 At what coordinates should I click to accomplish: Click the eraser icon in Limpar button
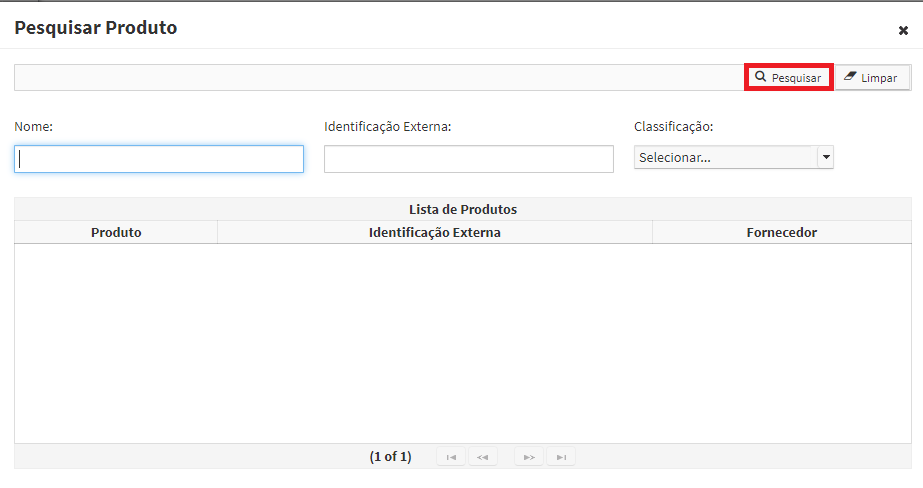point(849,77)
